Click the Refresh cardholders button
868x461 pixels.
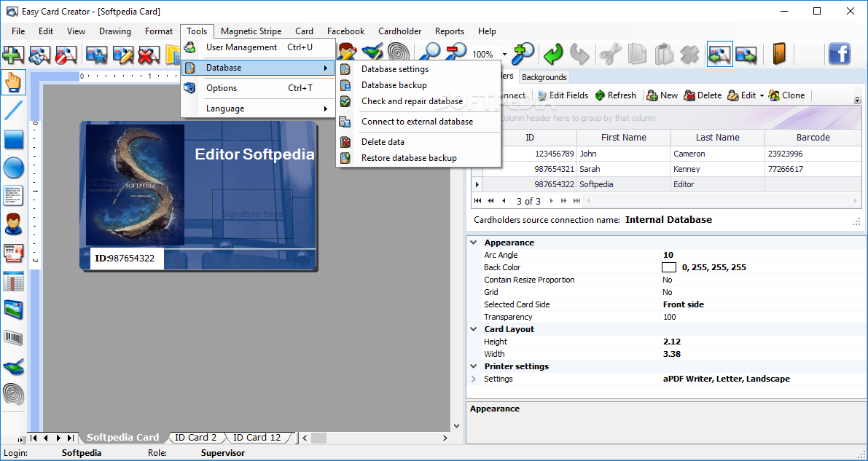pos(616,95)
